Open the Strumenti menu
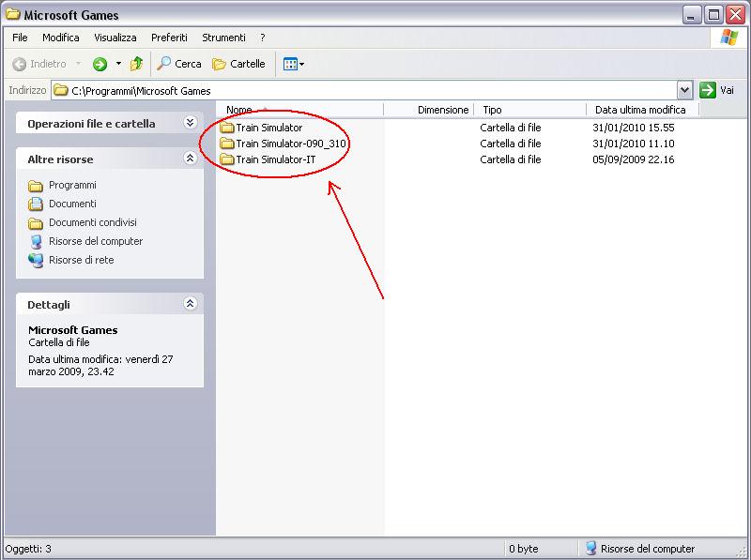 click(223, 38)
